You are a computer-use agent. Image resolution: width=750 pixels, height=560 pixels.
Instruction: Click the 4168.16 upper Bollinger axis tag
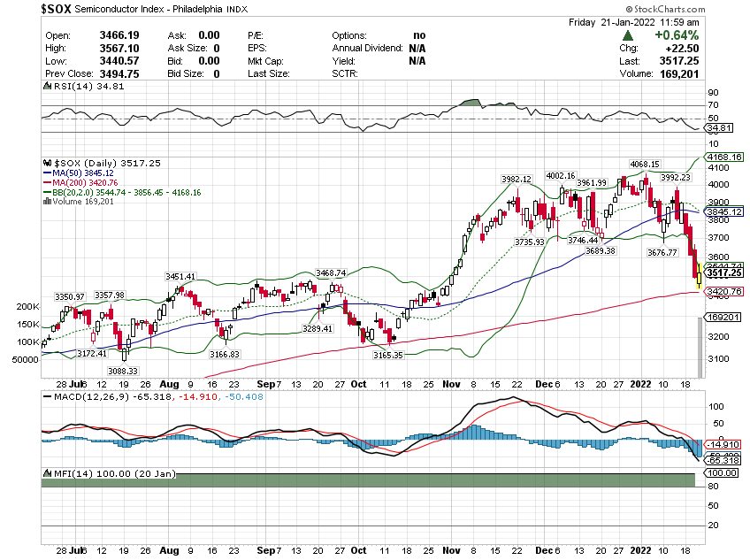pyautogui.click(x=722, y=157)
